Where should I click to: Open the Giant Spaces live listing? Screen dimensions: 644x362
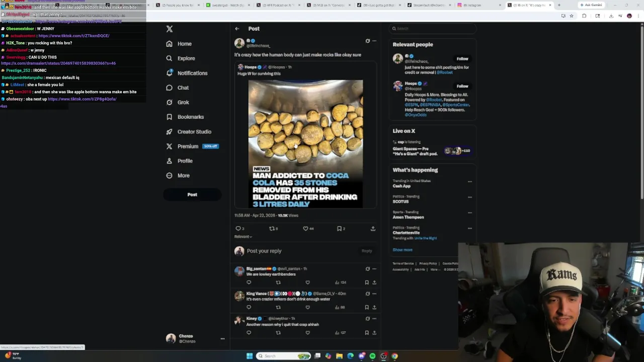(x=432, y=147)
